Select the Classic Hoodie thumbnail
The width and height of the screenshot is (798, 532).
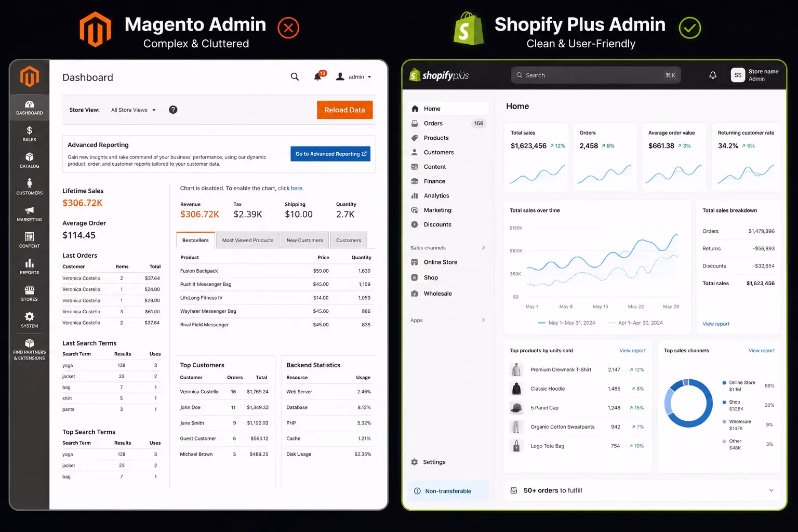[x=516, y=389]
